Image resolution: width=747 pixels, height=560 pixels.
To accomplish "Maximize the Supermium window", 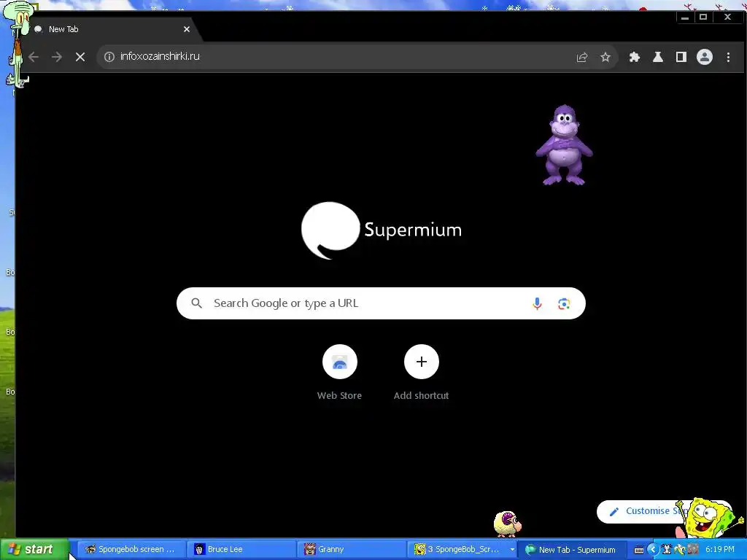I will click(703, 17).
